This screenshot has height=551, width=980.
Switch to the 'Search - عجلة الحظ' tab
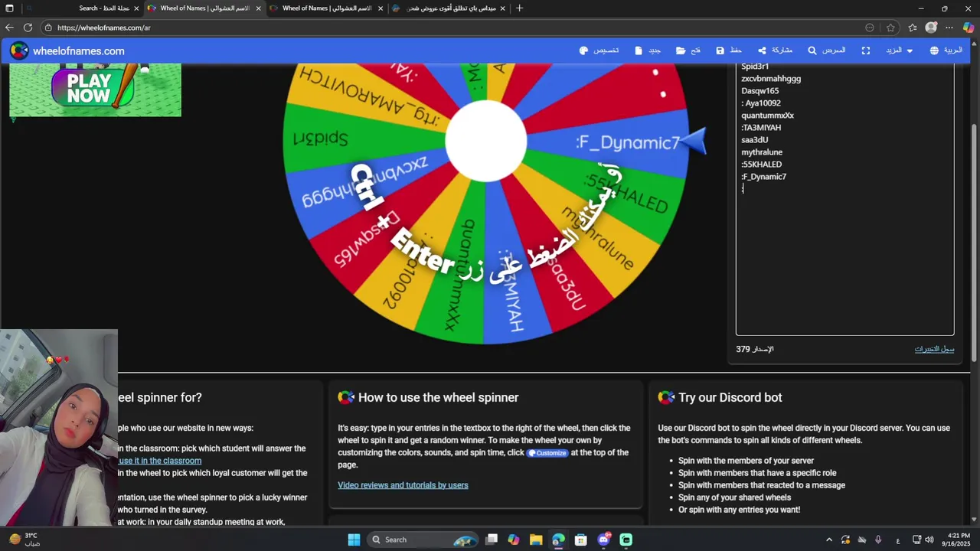[82, 8]
